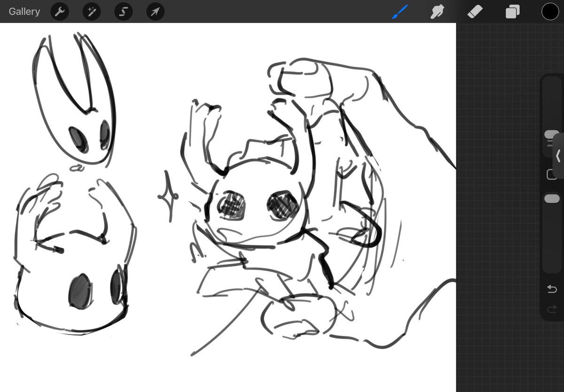Select the Eraser tool
The image size is (564, 392).
(x=475, y=12)
